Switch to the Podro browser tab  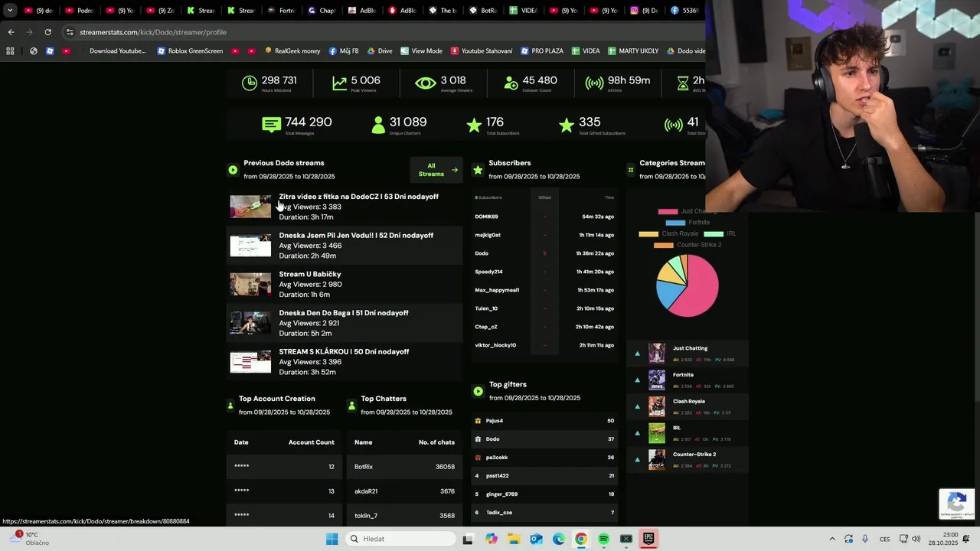click(x=79, y=11)
